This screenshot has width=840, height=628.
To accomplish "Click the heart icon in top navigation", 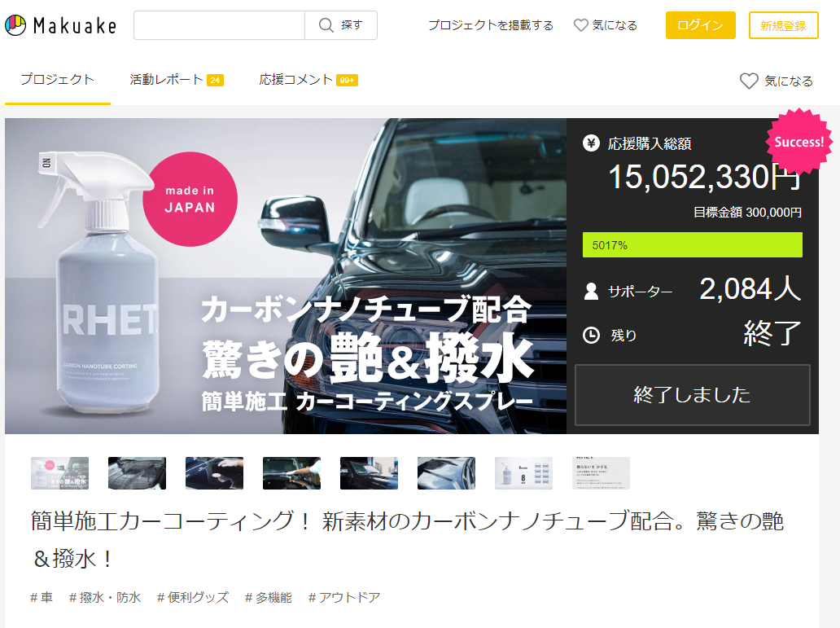I will (x=580, y=25).
